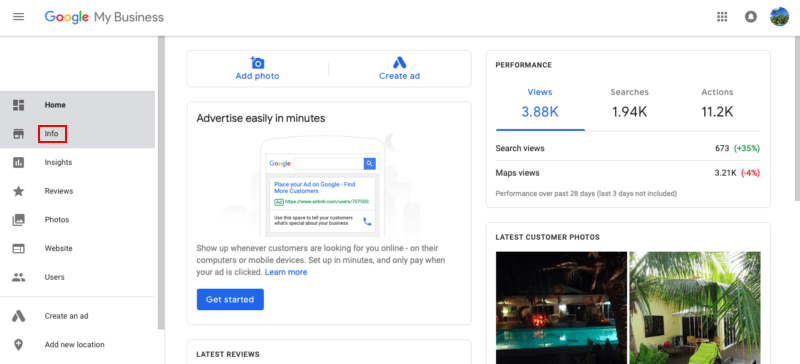
Task: Select Add new location in sidebar
Action: (74, 345)
